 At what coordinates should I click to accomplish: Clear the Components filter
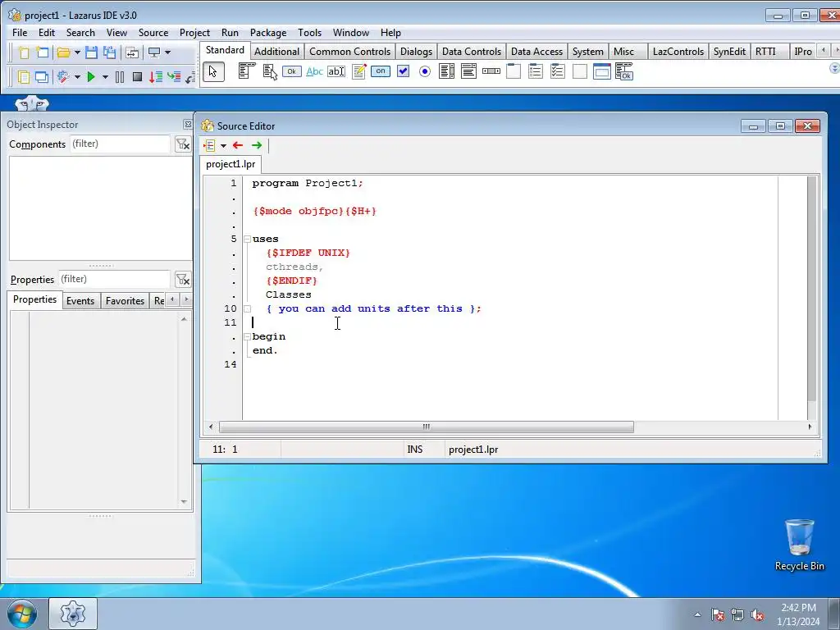click(x=183, y=144)
